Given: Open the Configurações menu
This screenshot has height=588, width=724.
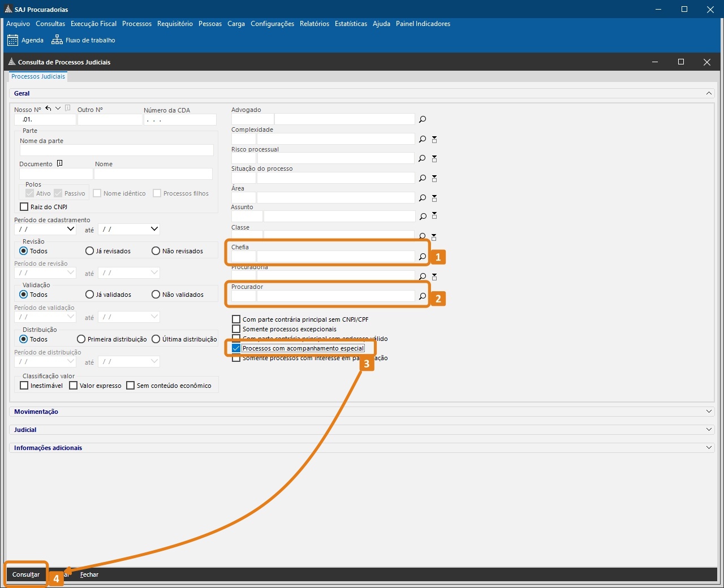Looking at the screenshot, I should (272, 24).
